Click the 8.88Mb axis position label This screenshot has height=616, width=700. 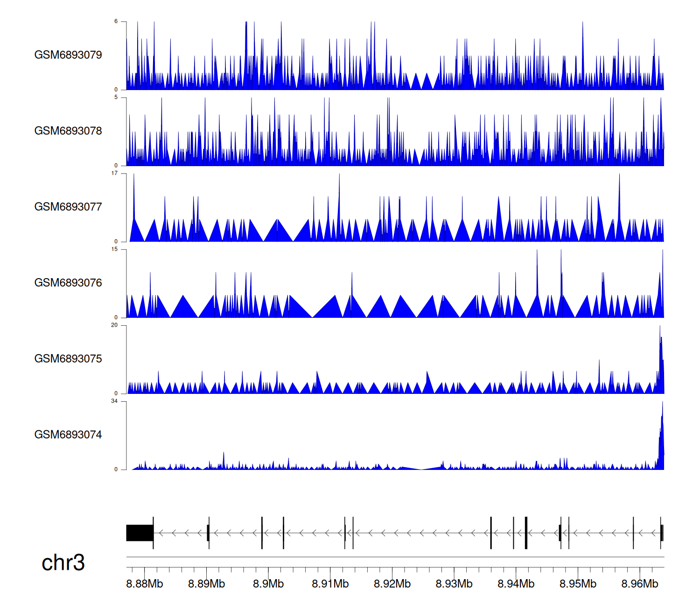[x=145, y=584]
